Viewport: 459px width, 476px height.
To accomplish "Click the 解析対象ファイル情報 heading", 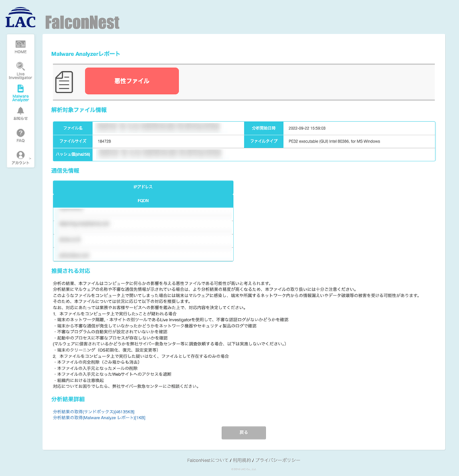I will (79, 110).
